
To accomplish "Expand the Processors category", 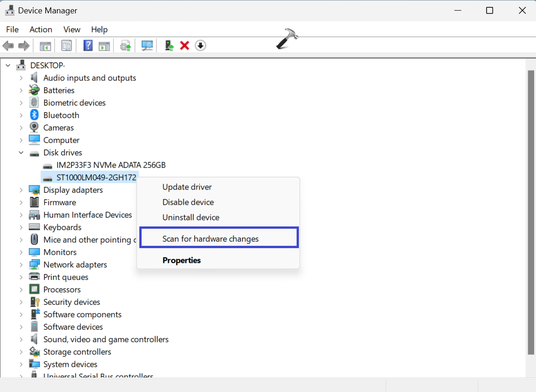I will (21, 290).
